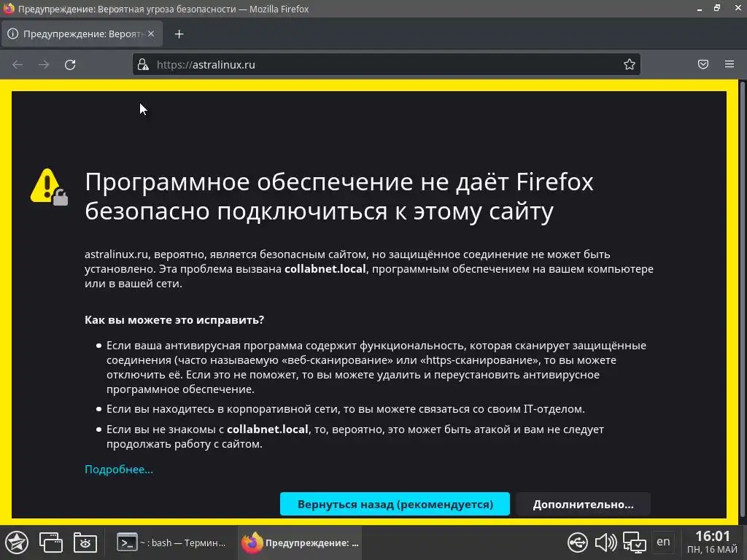Select the Предупреждение: Вероятн tab

[x=82, y=34]
